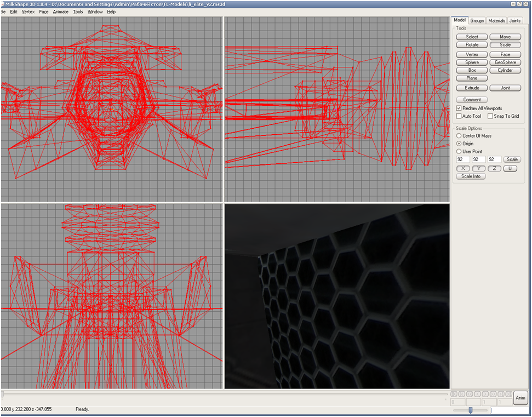Create a GeoSphere primitive
The height and width of the screenshot is (417, 532).
[x=505, y=62]
